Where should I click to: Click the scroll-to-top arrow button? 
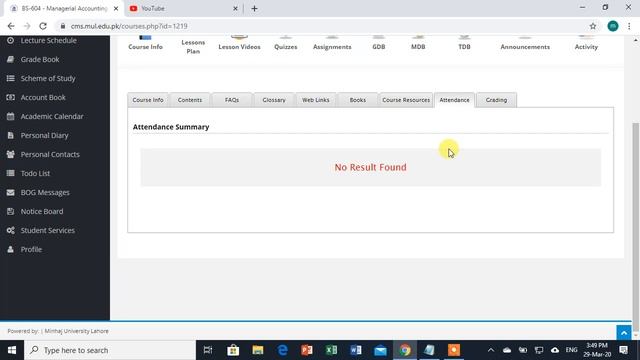pyautogui.click(x=624, y=333)
